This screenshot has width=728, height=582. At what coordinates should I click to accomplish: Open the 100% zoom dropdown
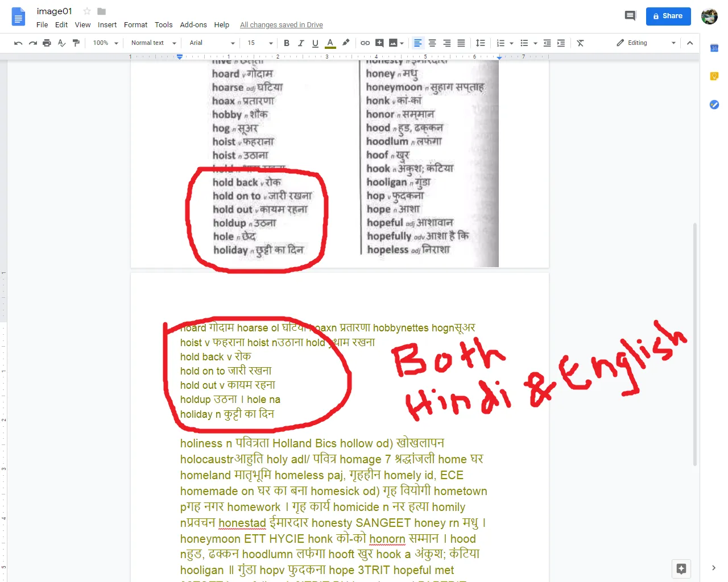point(105,43)
